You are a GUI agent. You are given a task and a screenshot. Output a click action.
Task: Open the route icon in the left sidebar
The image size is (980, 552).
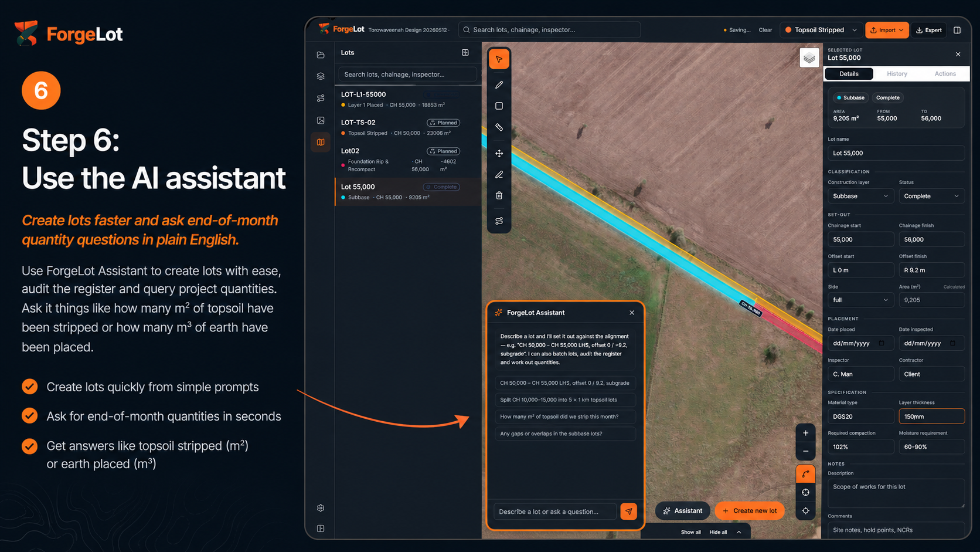[321, 99]
